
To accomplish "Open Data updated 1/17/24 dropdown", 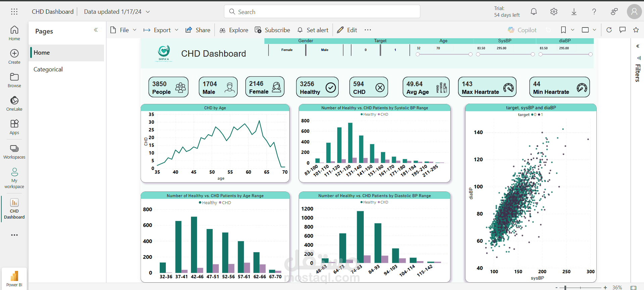I will (117, 12).
